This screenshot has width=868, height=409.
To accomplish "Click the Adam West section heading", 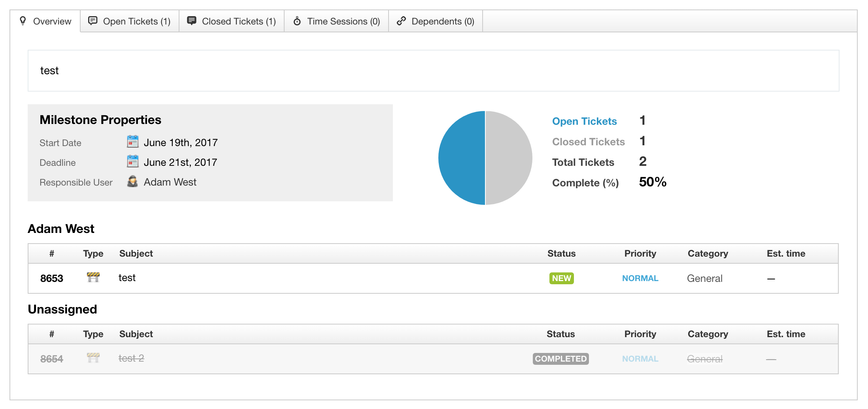I will [61, 229].
